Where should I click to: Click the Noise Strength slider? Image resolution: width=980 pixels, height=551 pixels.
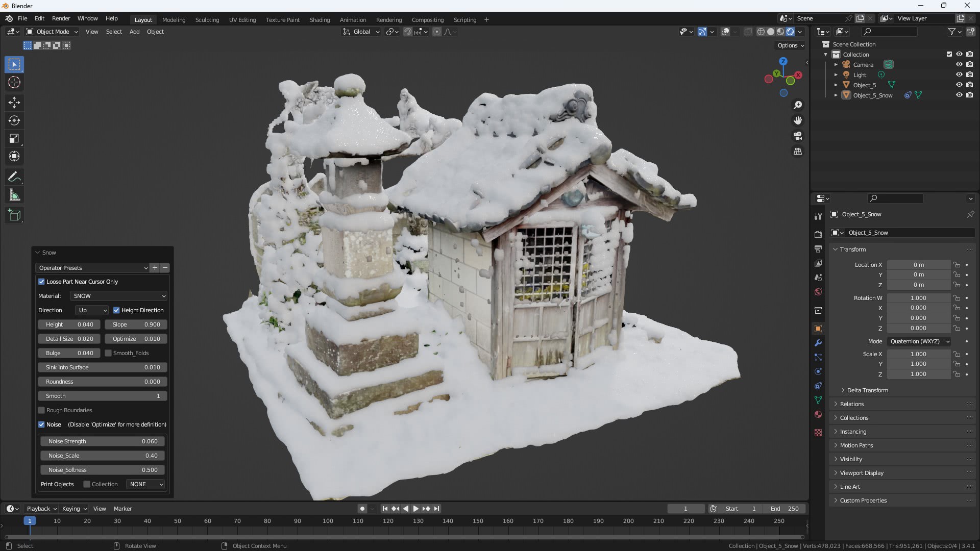tap(103, 441)
